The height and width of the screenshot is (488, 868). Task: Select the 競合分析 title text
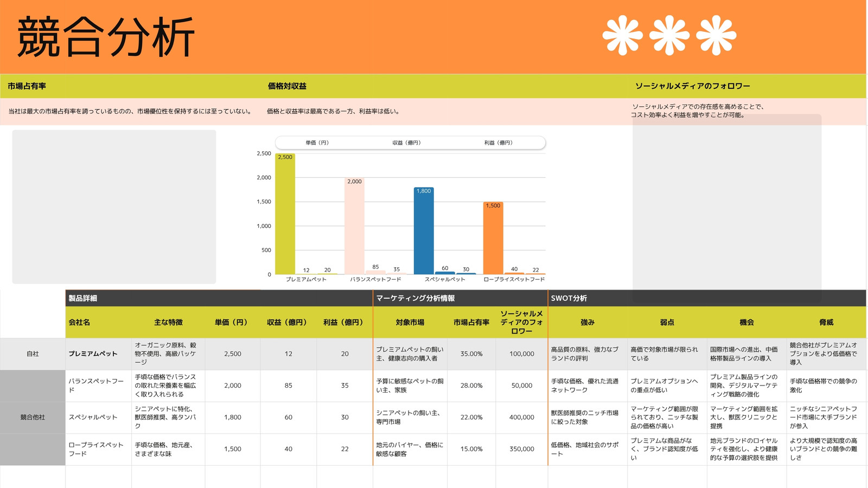pos(106,37)
